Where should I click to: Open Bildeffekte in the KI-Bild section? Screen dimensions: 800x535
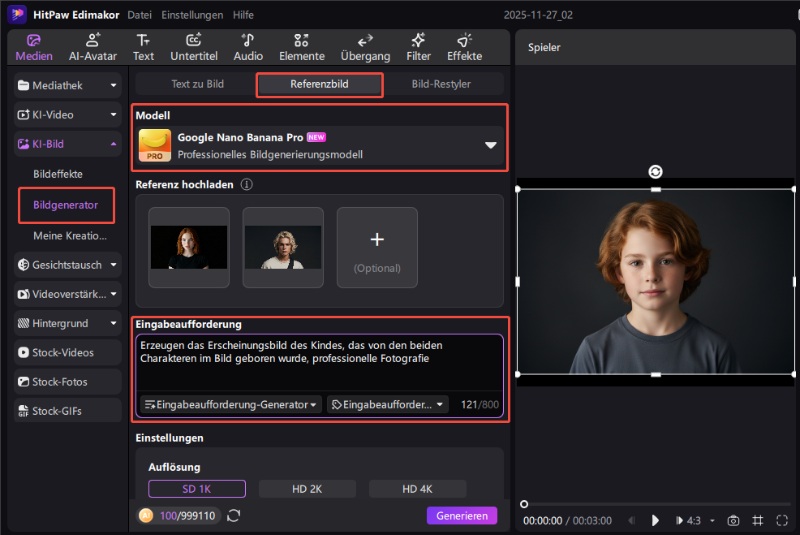(60, 174)
